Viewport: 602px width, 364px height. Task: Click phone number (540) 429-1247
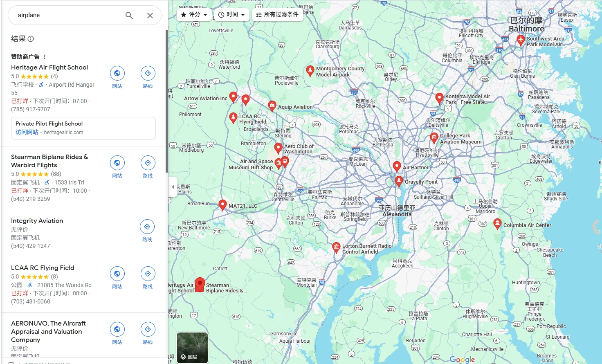coord(31,246)
